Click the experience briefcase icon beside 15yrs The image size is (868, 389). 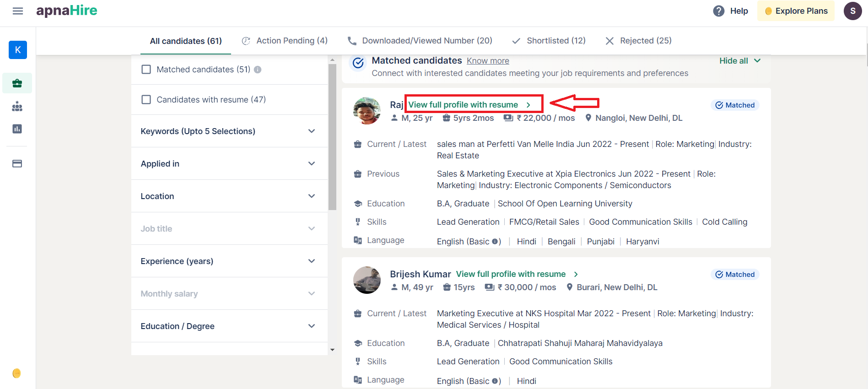447,287
